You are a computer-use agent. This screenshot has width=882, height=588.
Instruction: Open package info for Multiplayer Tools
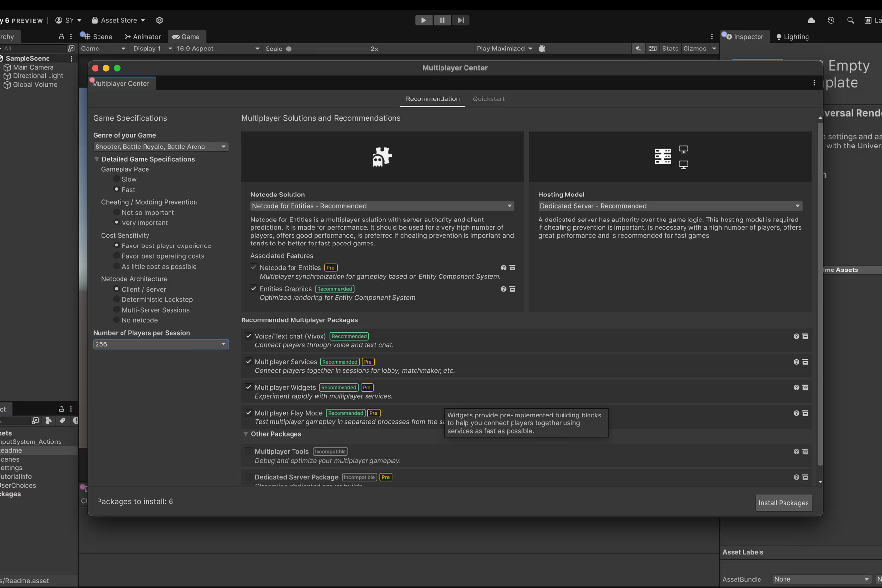coord(805,452)
